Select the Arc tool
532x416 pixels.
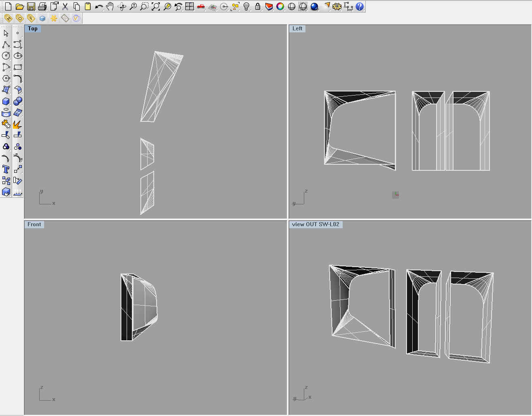click(x=6, y=67)
